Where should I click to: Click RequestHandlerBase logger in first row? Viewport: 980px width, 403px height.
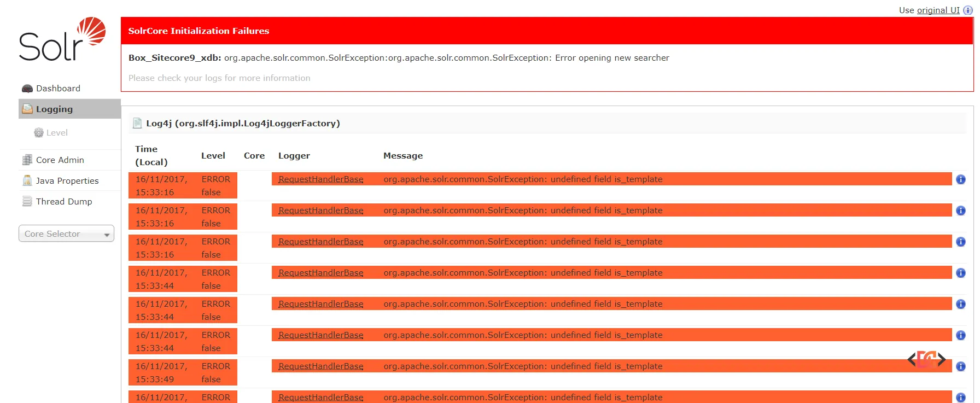click(320, 179)
